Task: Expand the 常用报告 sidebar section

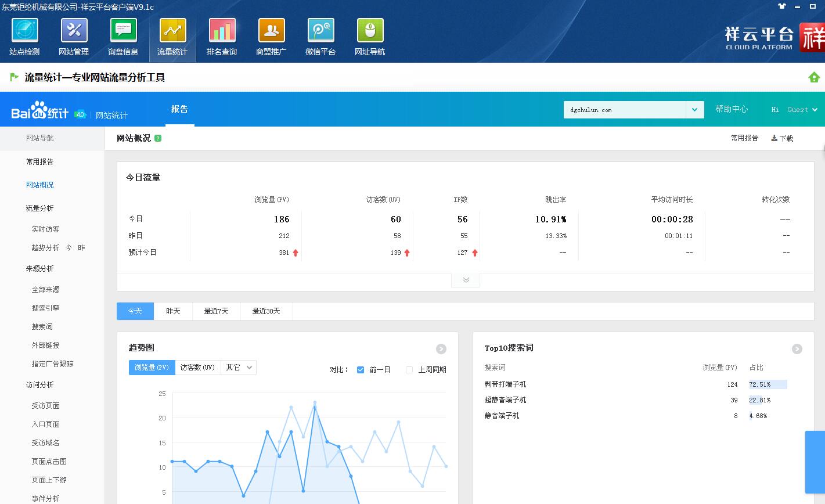Action: [39, 162]
